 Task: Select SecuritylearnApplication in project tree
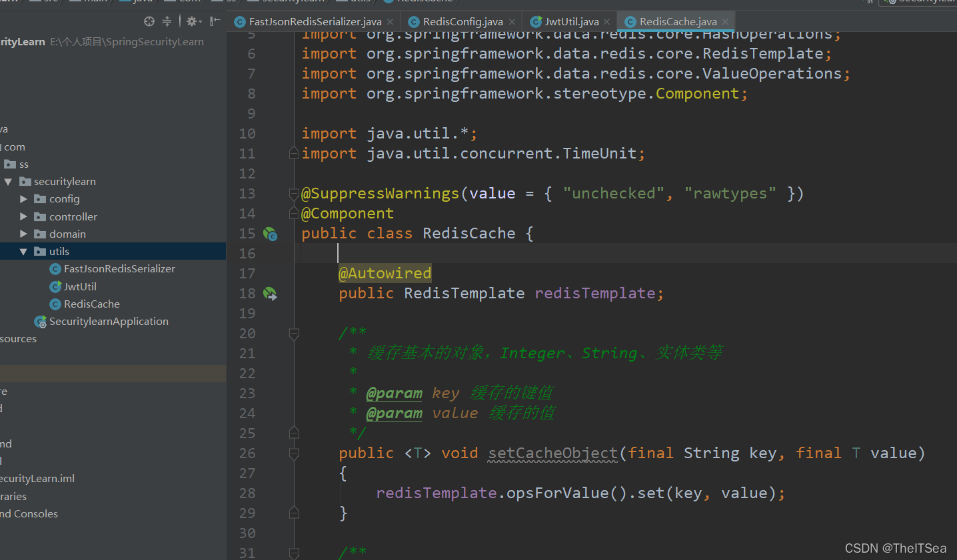[x=109, y=322]
